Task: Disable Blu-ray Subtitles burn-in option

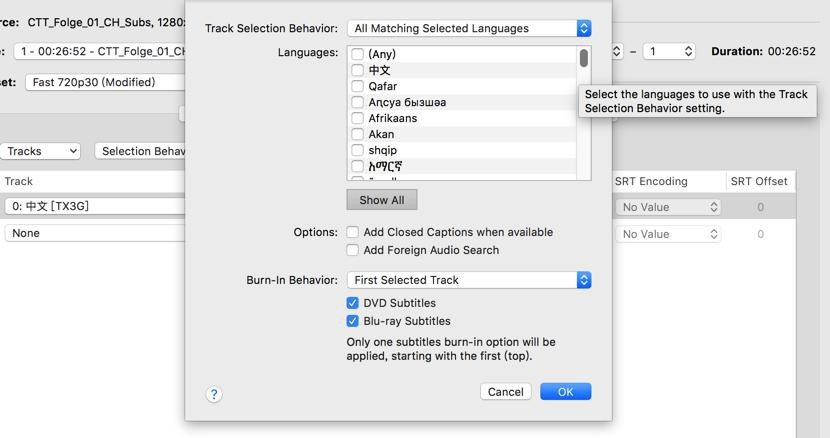Action: pyautogui.click(x=353, y=321)
